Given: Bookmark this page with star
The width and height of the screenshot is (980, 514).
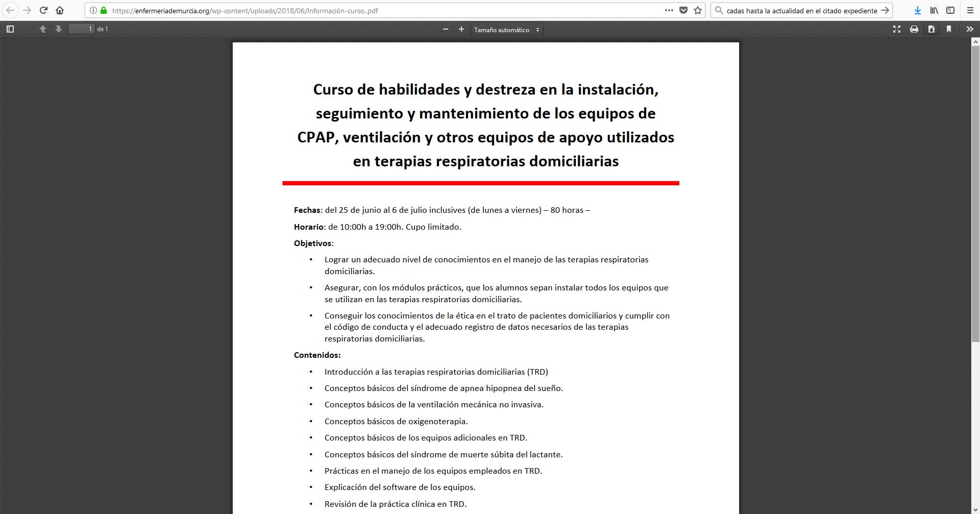Looking at the screenshot, I should point(698,10).
